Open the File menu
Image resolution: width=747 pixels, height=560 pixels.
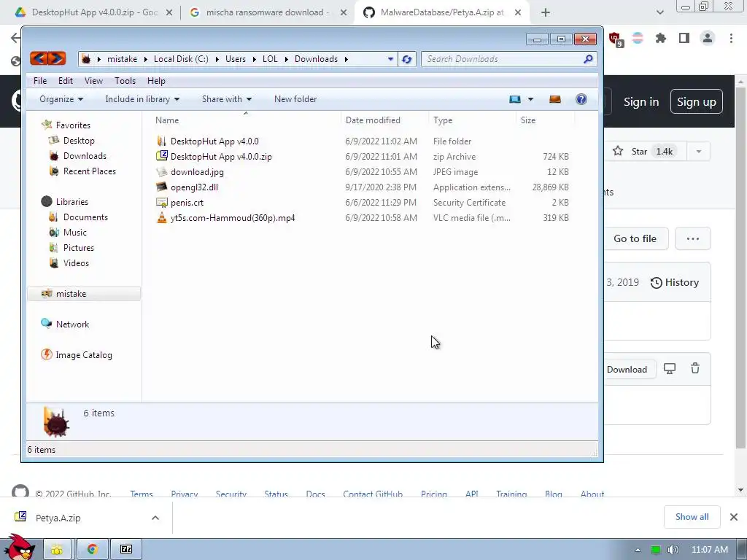[x=40, y=81]
